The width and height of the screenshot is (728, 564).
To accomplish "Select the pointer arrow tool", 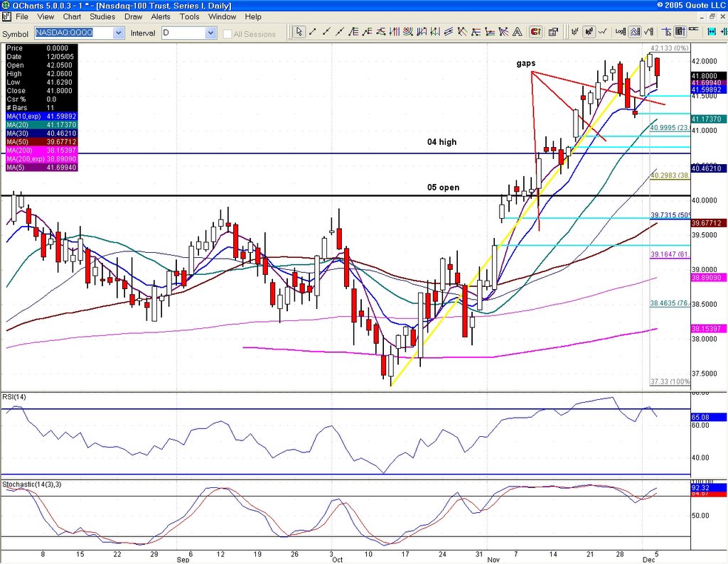I will 299,31.
